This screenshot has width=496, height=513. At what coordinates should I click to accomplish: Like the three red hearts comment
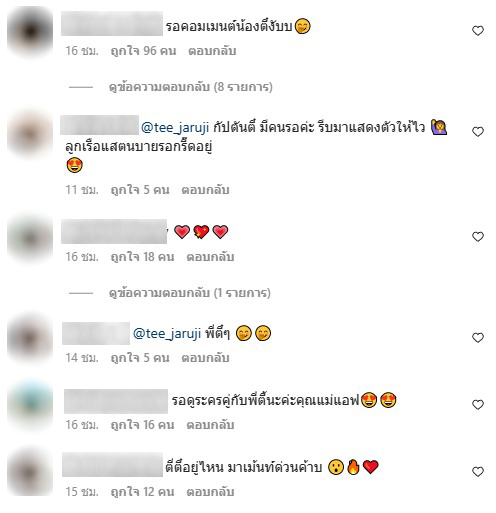tap(478, 237)
